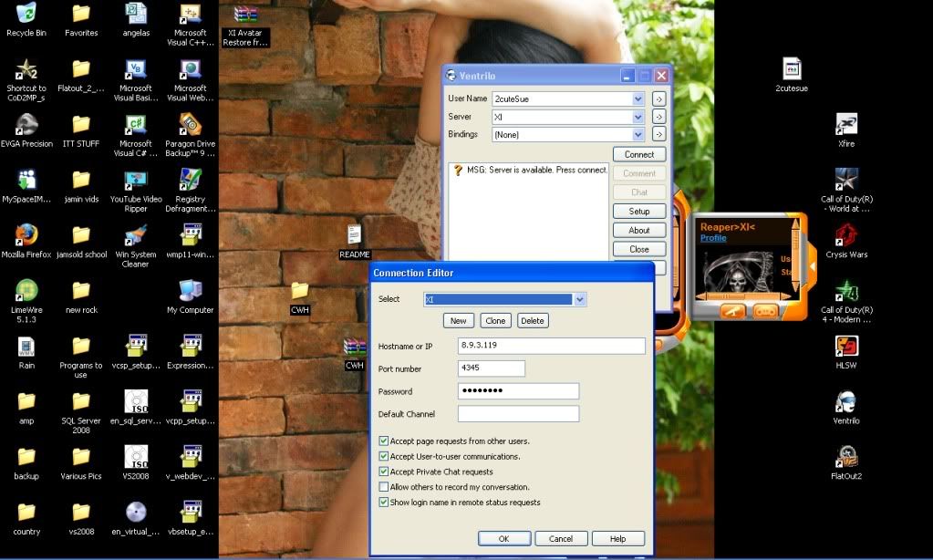Select the HLSW desktop shortcut
Screen dimensions: 933x560
(846, 352)
